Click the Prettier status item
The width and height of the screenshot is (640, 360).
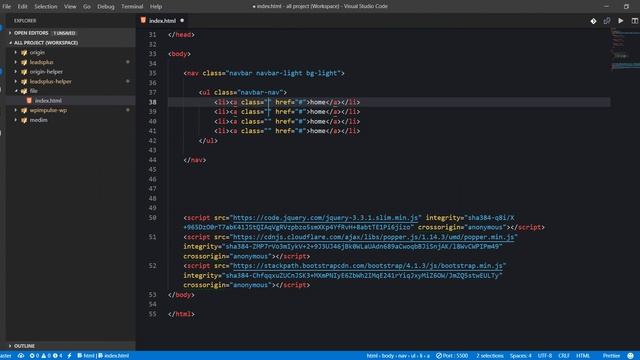pos(611,356)
